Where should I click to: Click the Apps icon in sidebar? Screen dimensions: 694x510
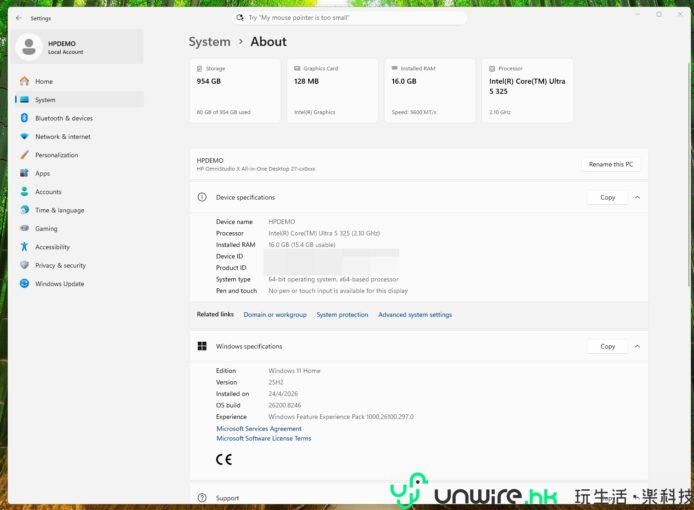(24, 173)
